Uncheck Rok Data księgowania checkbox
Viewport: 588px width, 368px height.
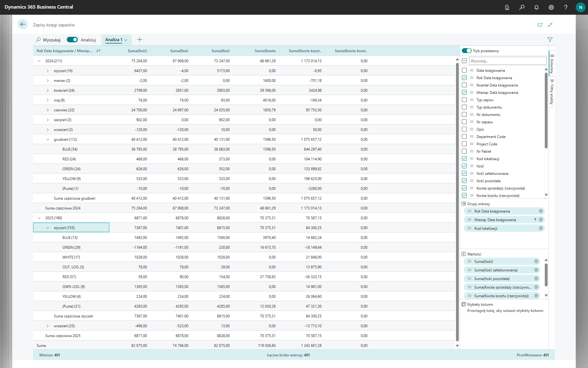click(464, 78)
